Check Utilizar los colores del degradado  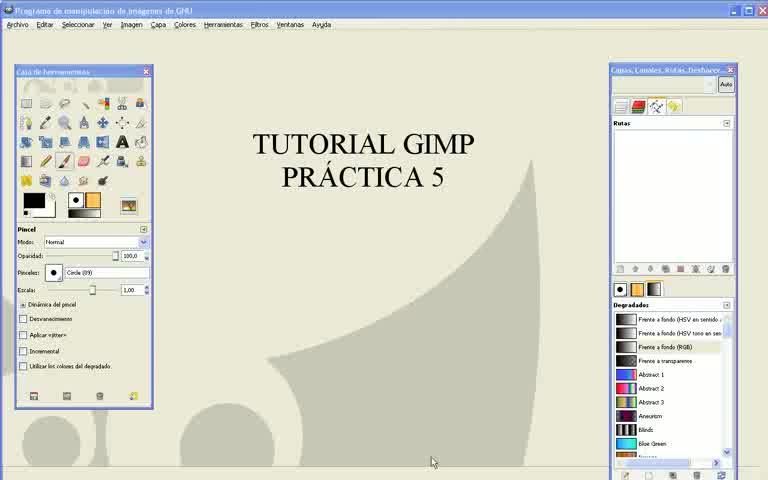23,366
